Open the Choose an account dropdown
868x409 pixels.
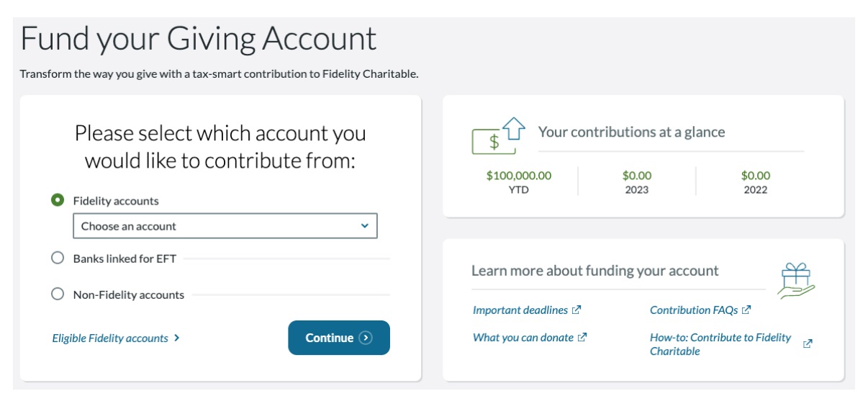point(225,226)
